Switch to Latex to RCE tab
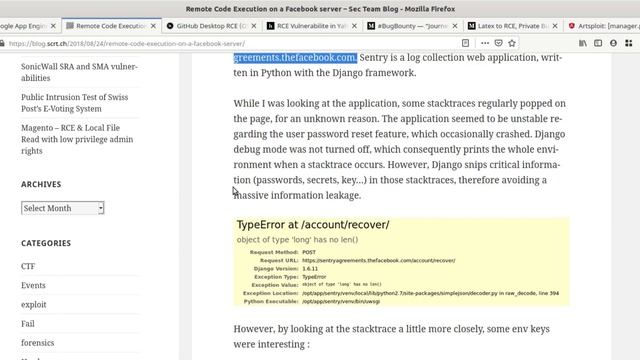Viewport: 640px width, 360px height. coord(512,26)
